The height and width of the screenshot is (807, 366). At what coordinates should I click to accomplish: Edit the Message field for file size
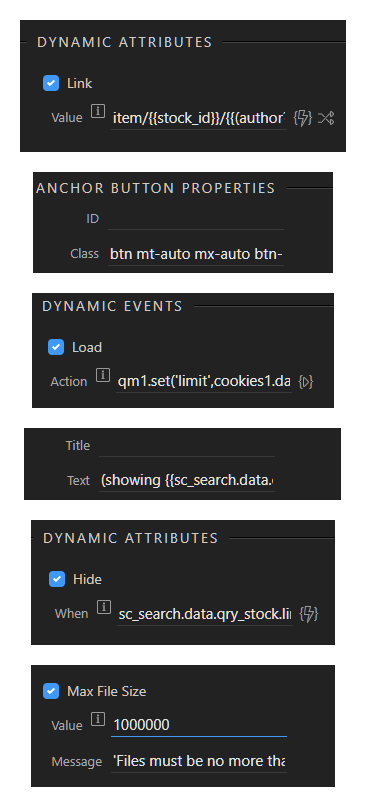[199, 761]
